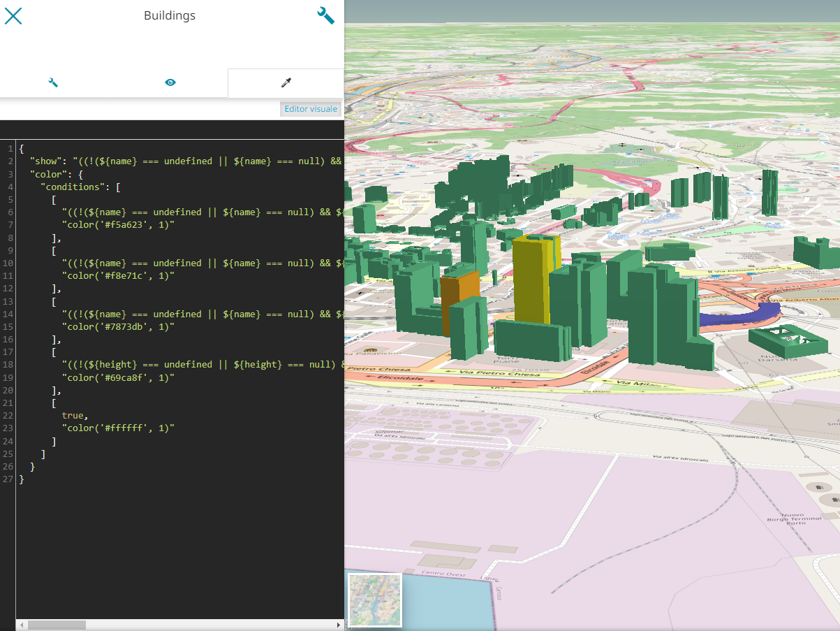Viewport: 840px width, 631px height.
Task: Click the "show" property on line 2
Action: (46, 161)
